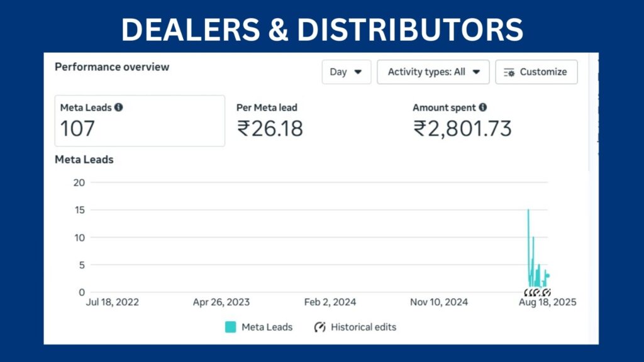Image resolution: width=644 pixels, height=362 pixels.
Task: Click the Activity types caret arrow
Action: click(x=476, y=72)
